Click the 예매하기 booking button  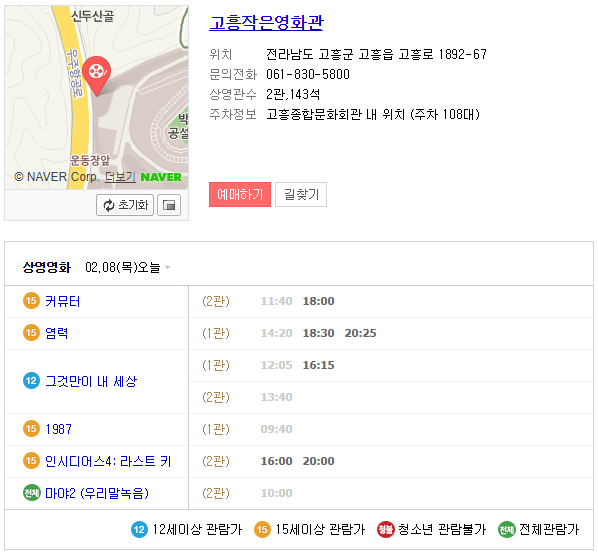[x=240, y=195]
